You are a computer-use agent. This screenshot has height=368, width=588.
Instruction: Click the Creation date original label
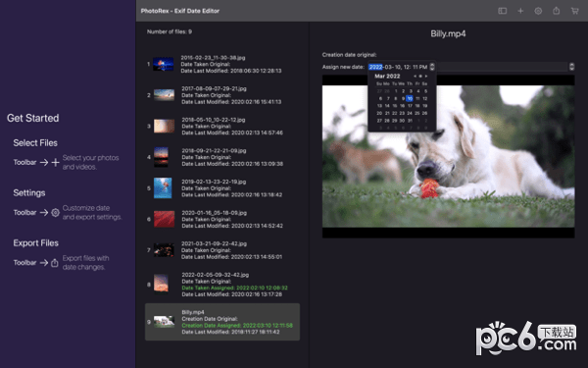349,55
